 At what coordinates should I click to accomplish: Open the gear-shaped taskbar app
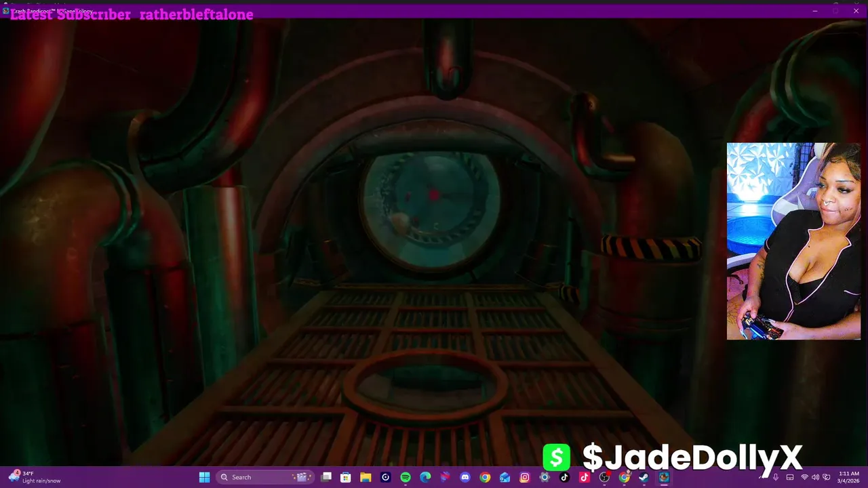click(545, 477)
